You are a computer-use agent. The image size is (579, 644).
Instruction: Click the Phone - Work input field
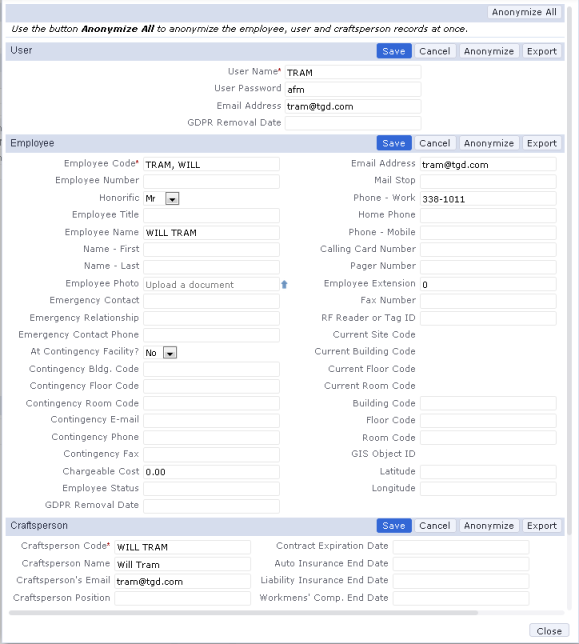click(488, 199)
